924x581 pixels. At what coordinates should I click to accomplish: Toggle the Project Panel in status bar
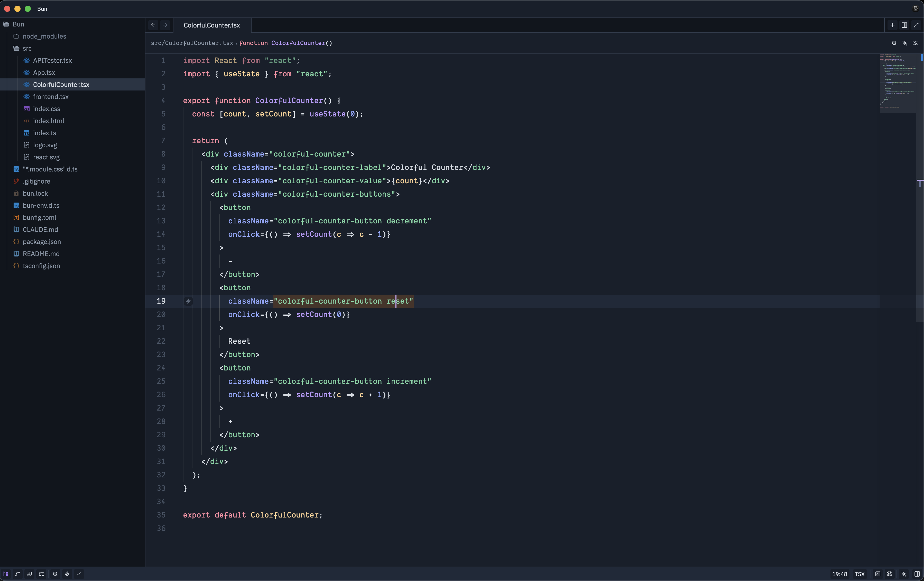[6, 574]
